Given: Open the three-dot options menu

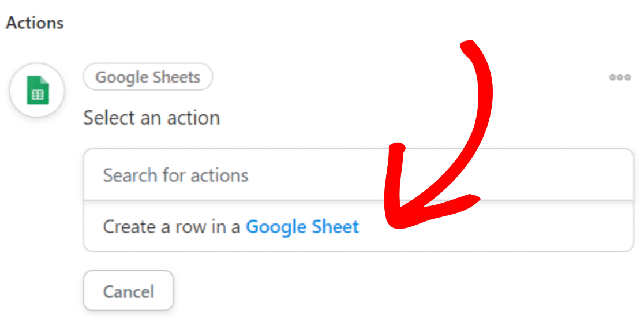Looking at the screenshot, I should pyautogui.click(x=620, y=77).
